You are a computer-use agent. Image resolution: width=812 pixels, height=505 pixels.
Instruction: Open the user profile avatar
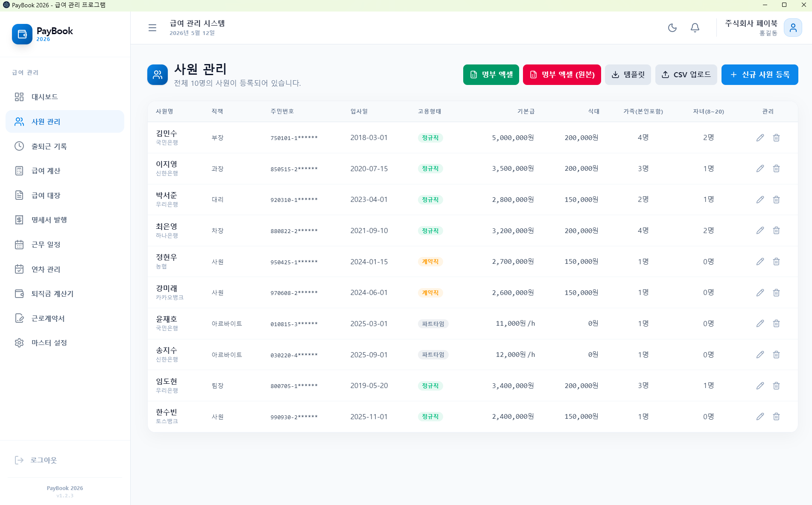point(793,28)
